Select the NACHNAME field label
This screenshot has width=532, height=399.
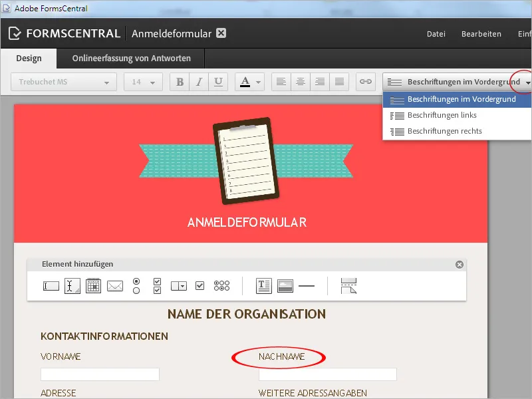click(282, 356)
